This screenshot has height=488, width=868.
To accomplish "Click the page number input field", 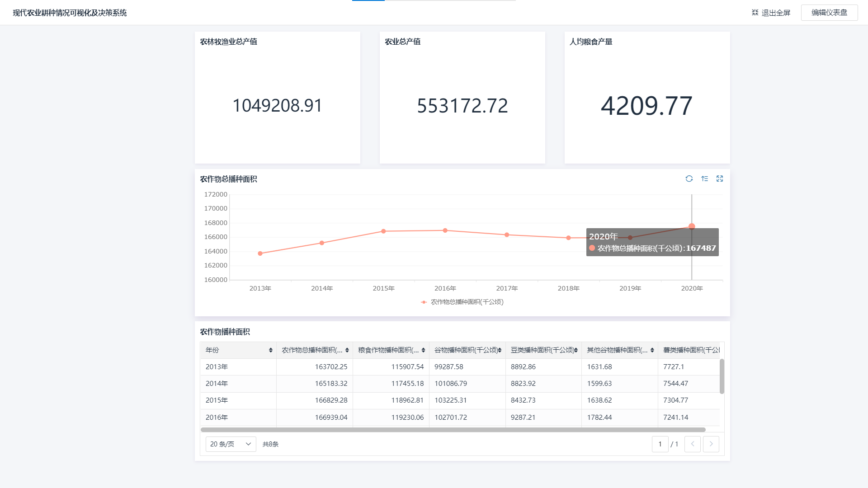I will click(x=660, y=444).
